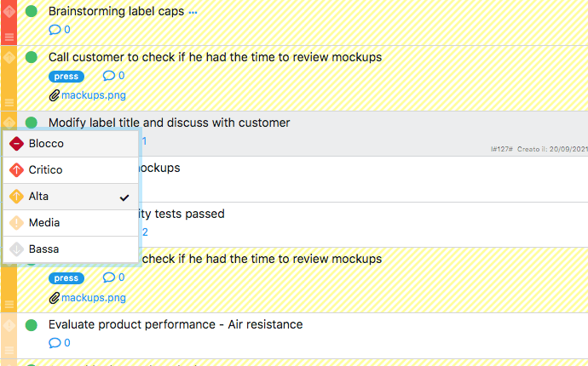Click the top blue press tag
Viewport: 588px width, 366px height.
coord(66,77)
